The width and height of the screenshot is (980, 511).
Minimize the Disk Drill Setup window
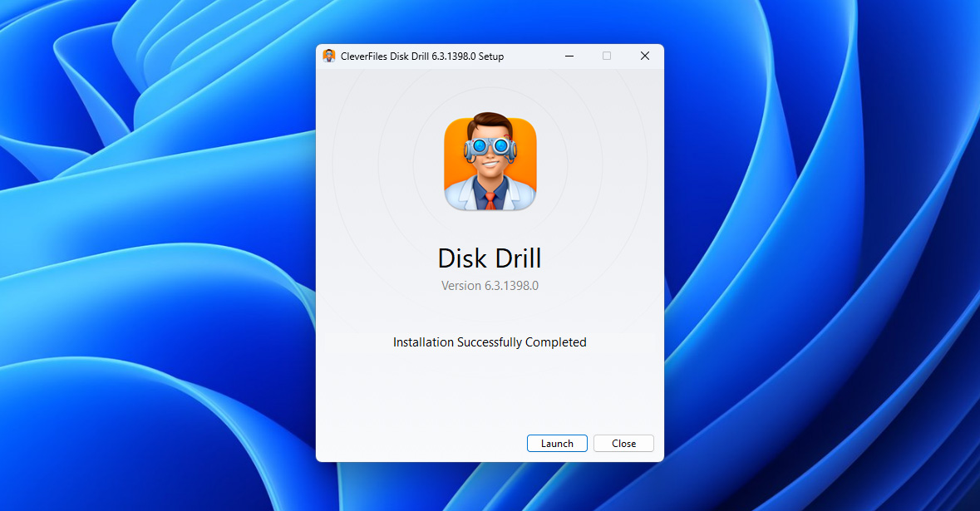point(569,57)
